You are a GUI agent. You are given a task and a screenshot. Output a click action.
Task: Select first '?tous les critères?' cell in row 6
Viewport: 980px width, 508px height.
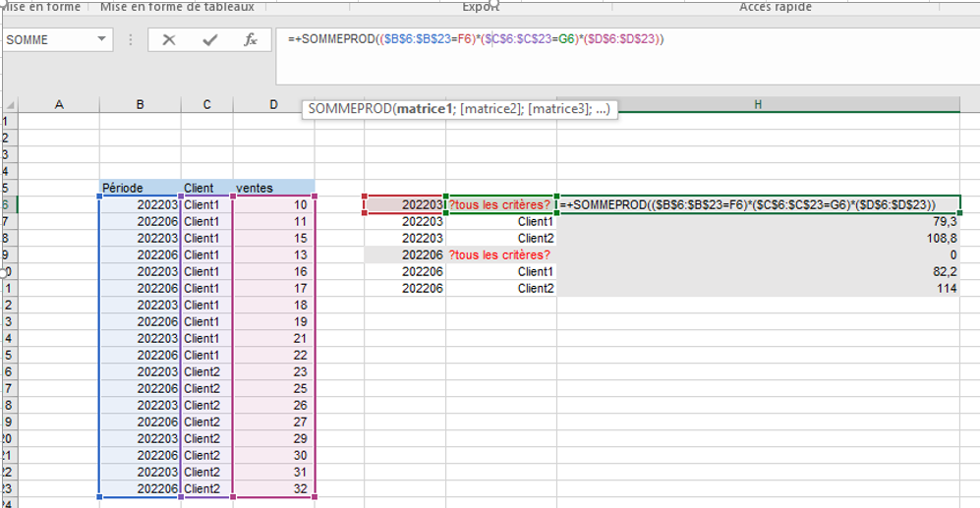pos(500,205)
